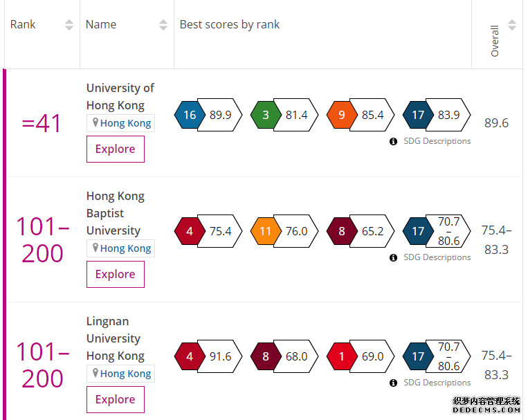Sort by Overall score arrows
The image size is (528, 420).
tap(512, 25)
